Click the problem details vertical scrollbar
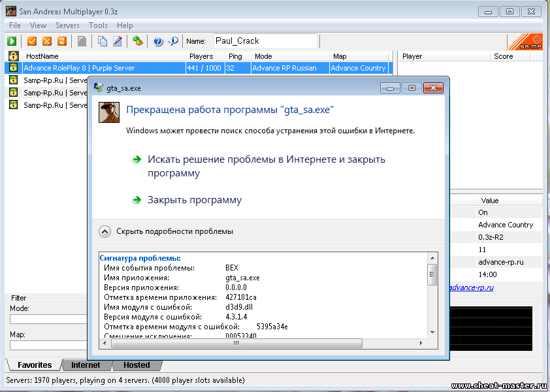This screenshot has height=392, width=550. click(x=431, y=294)
